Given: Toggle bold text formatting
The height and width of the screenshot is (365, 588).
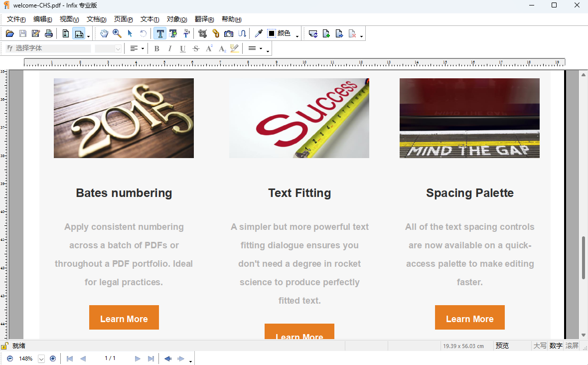Looking at the screenshot, I should click(156, 48).
